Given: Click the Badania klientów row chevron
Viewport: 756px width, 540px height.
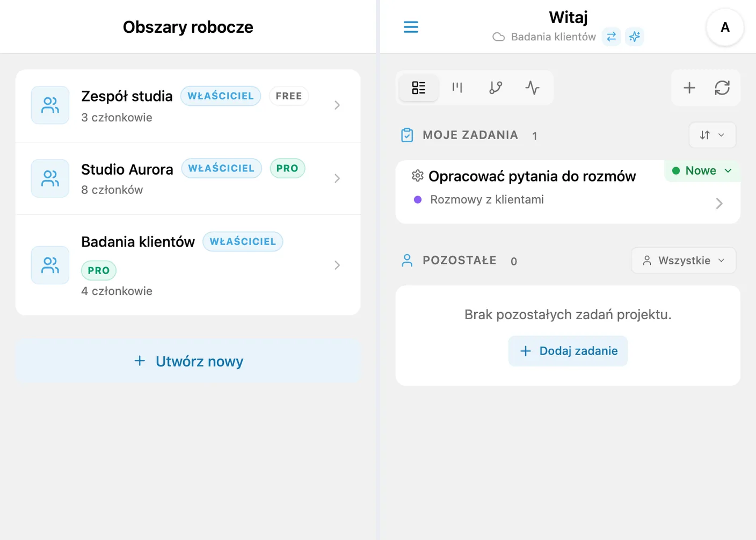Looking at the screenshot, I should coord(337,265).
